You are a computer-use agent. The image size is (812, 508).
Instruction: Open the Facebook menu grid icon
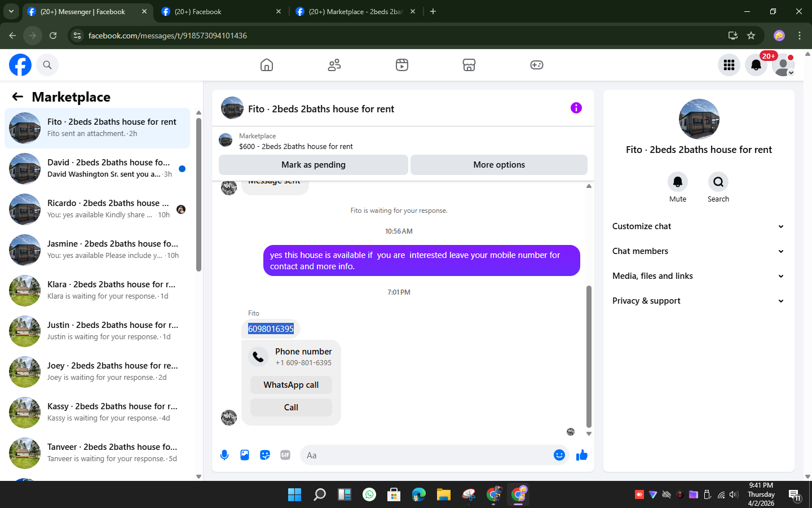pyautogui.click(x=729, y=65)
